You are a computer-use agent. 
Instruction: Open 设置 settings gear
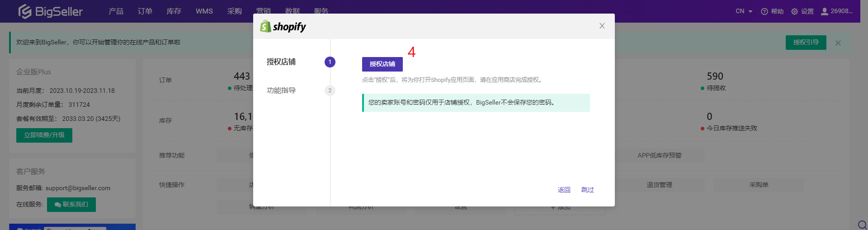click(x=802, y=11)
